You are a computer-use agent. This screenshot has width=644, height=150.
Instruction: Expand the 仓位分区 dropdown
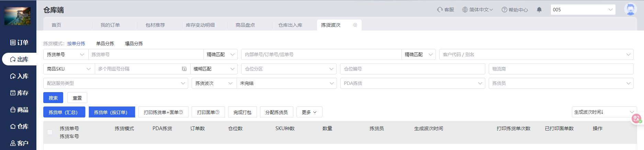coord(289,69)
